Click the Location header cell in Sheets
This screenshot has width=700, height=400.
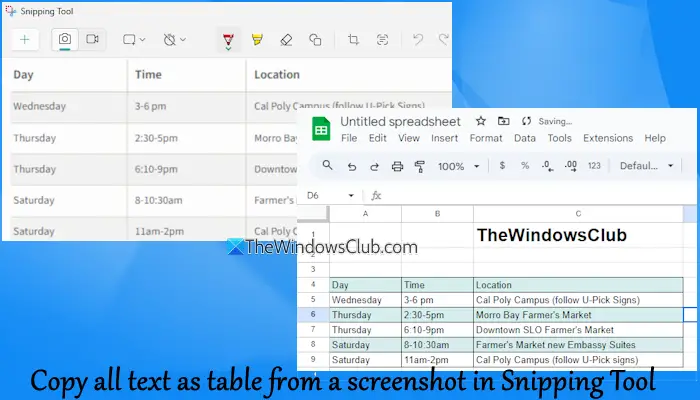pos(578,285)
